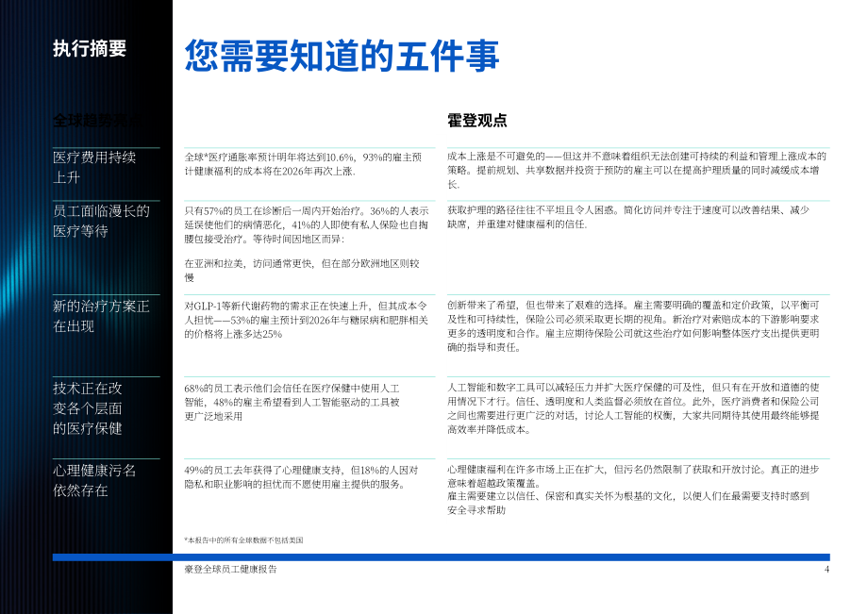Screen dimensions: 868x614
Task: Click the footnote '*本报告中的所有全球数据不包括美国'
Action: click(x=243, y=540)
